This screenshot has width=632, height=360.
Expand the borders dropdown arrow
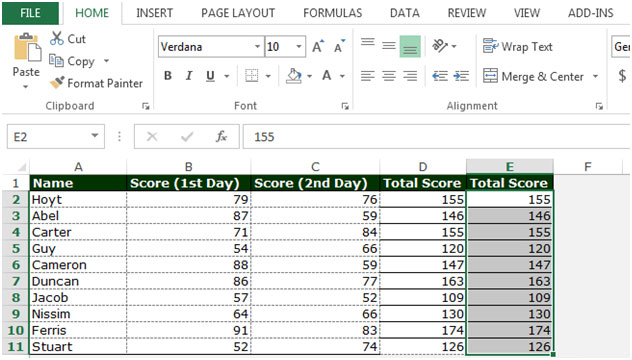268,76
